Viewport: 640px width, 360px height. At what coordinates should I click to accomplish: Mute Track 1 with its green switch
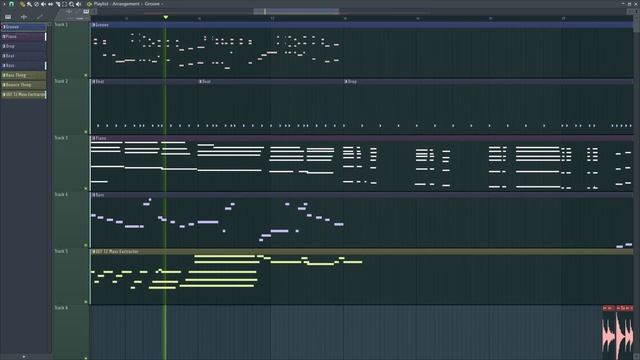[86, 75]
